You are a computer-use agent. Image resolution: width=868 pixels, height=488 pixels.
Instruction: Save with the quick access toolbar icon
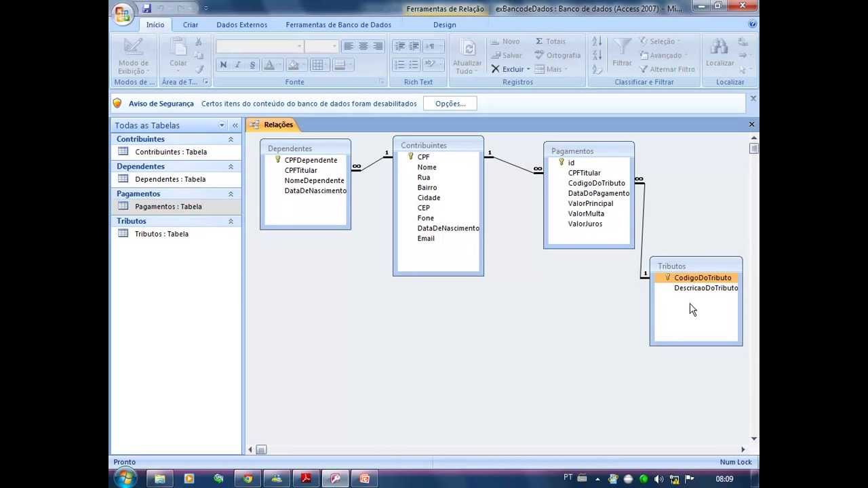coord(146,9)
